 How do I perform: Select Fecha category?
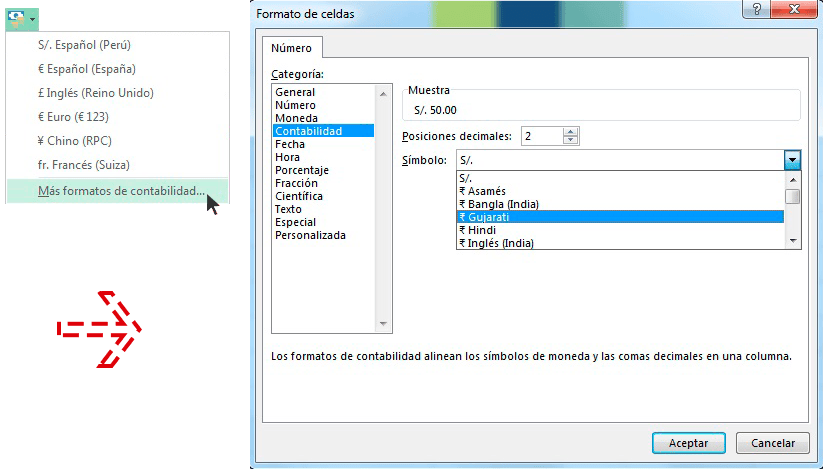(x=323, y=144)
